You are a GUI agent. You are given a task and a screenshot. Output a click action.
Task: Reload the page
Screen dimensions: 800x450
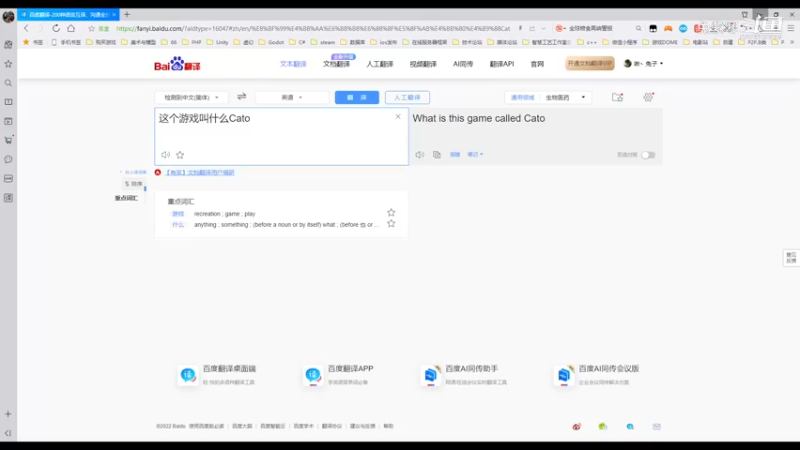click(56, 29)
